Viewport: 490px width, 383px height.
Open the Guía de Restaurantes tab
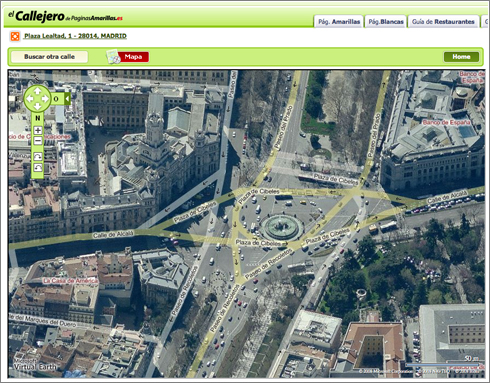click(x=443, y=22)
